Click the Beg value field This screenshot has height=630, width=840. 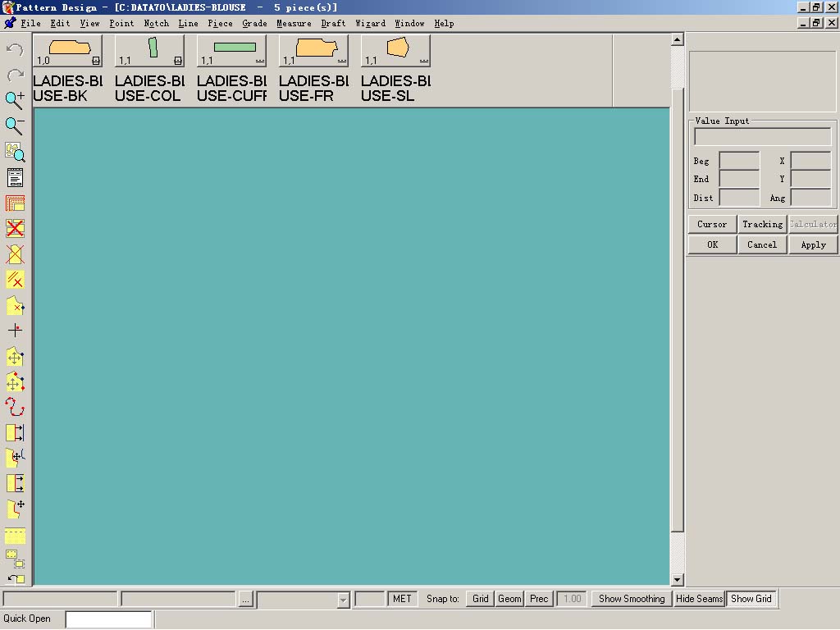pos(739,161)
